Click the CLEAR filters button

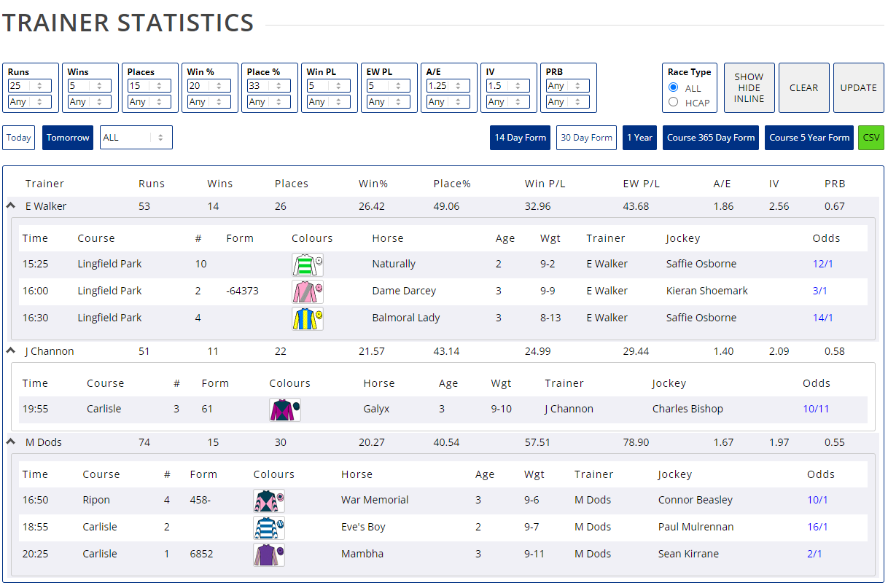pyautogui.click(x=803, y=87)
